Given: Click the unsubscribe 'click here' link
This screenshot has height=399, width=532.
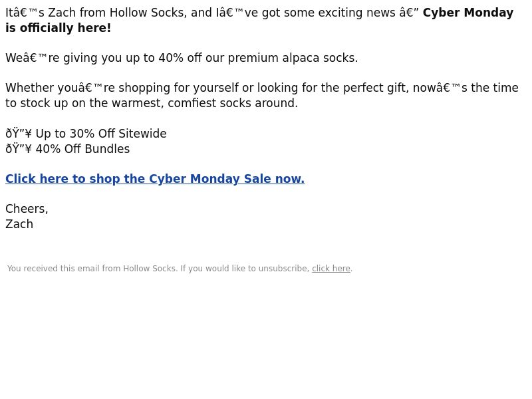Looking at the screenshot, I should pyautogui.click(x=331, y=269).
